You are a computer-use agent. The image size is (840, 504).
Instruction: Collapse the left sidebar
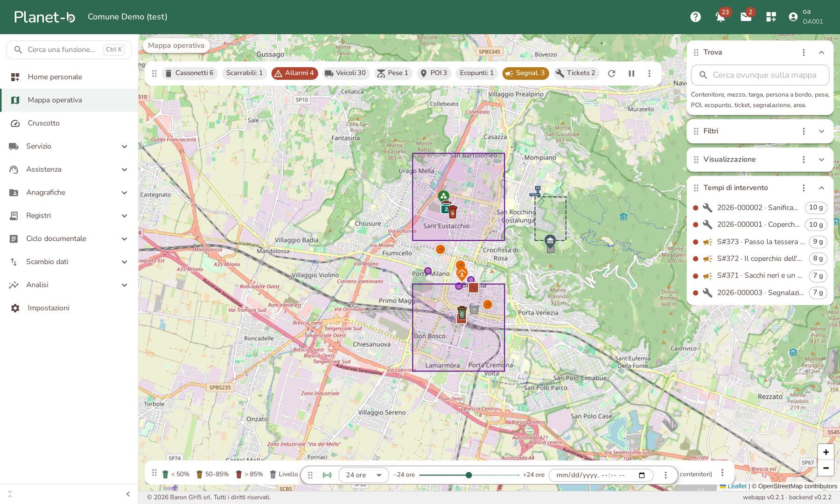coord(128,494)
